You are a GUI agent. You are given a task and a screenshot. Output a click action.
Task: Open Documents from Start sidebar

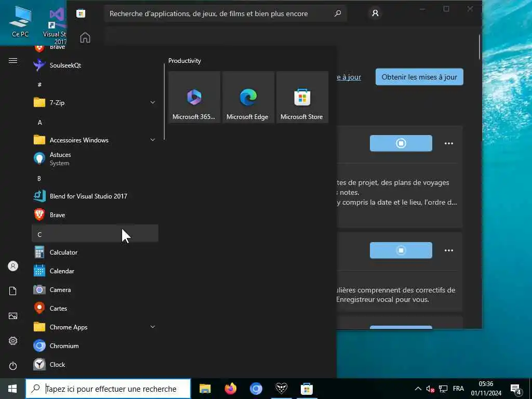(x=13, y=291)
